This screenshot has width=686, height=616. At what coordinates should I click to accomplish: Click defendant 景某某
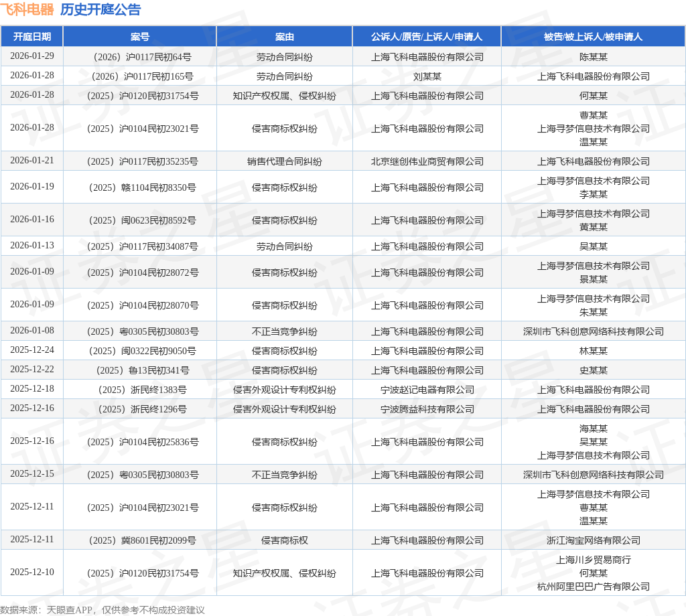tap(594, 279)
